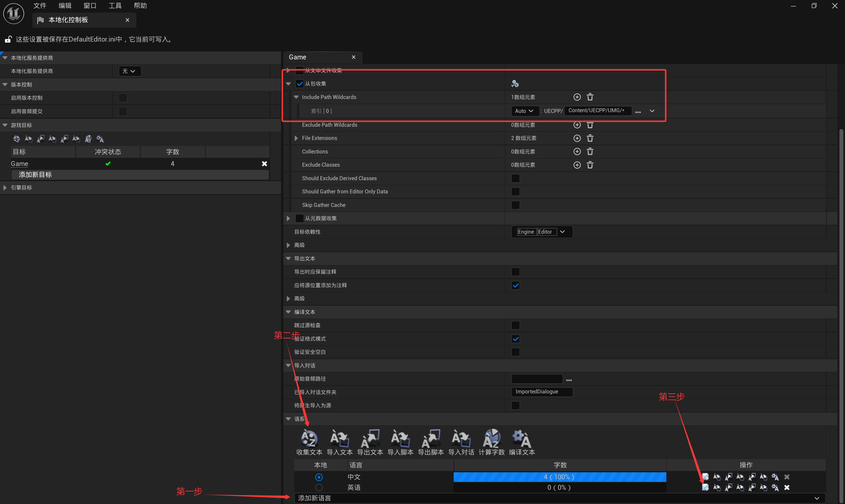Open edit translations for 英语 row
The width and height of the screenshot is (845, 504).
[705, 487]
